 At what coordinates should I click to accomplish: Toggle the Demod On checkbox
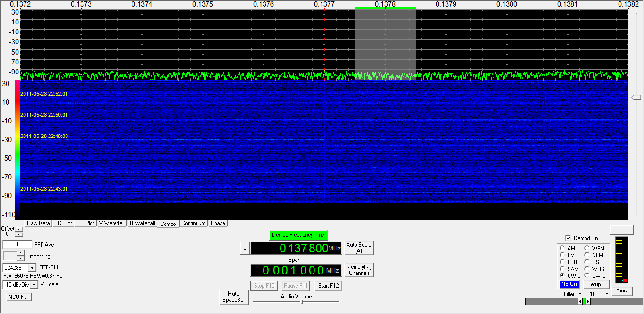coord(568,238)
